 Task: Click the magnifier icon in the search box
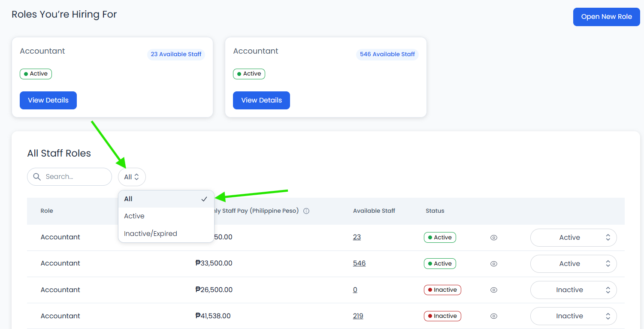pos(37,177)
